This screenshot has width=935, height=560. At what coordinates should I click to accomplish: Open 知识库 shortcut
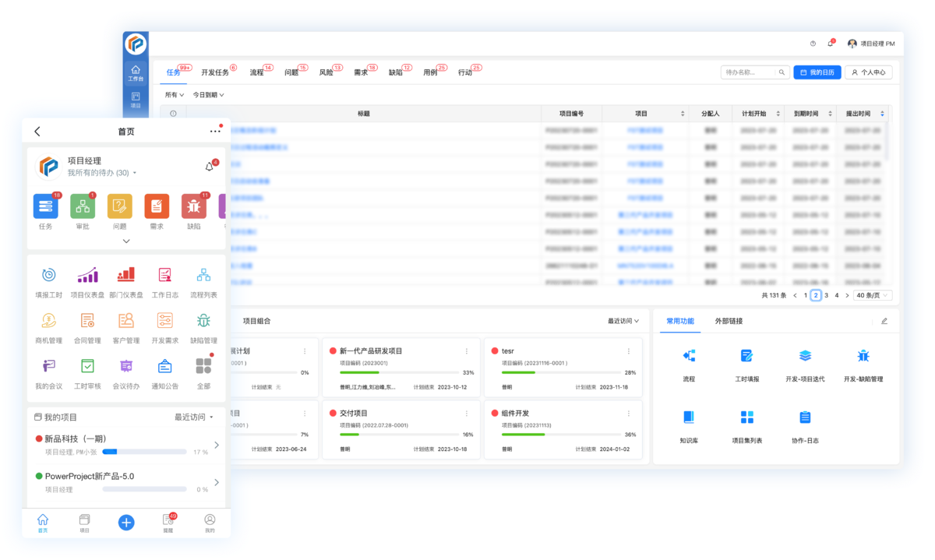(688, 417)
